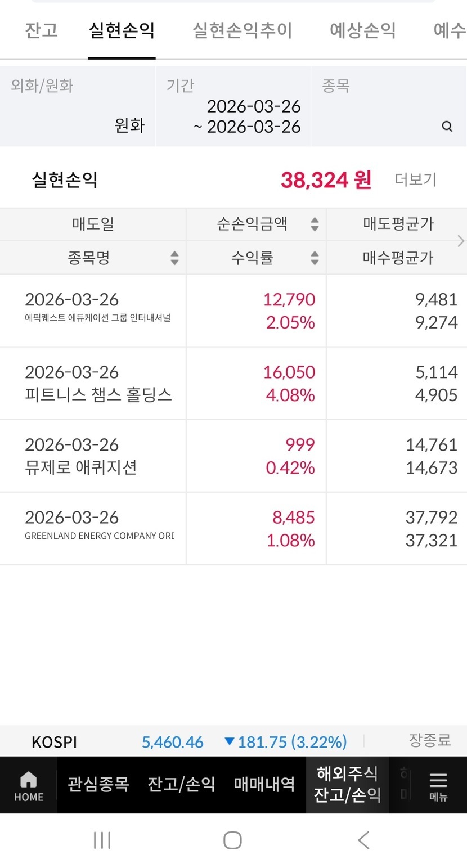Tap 더보기 next to realized profit
The width and height of the screenshot is (467, 868).
click(415, 180)
